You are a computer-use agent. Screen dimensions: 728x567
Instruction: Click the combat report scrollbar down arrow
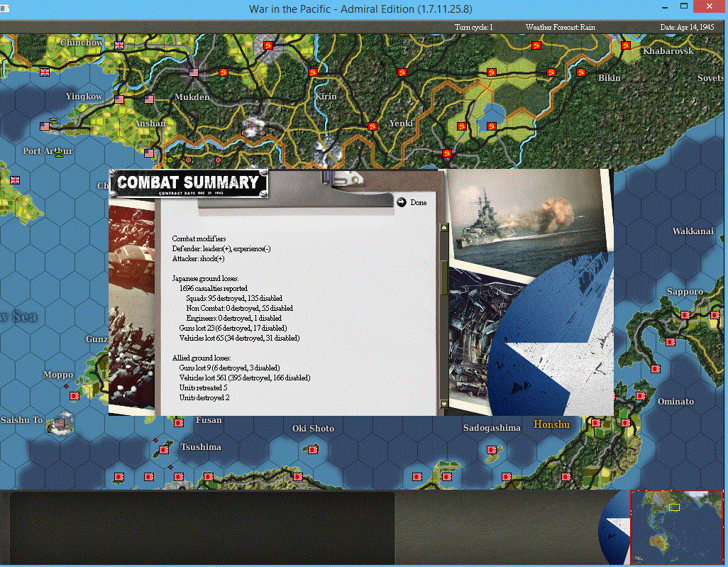click(x=444, y=404)
